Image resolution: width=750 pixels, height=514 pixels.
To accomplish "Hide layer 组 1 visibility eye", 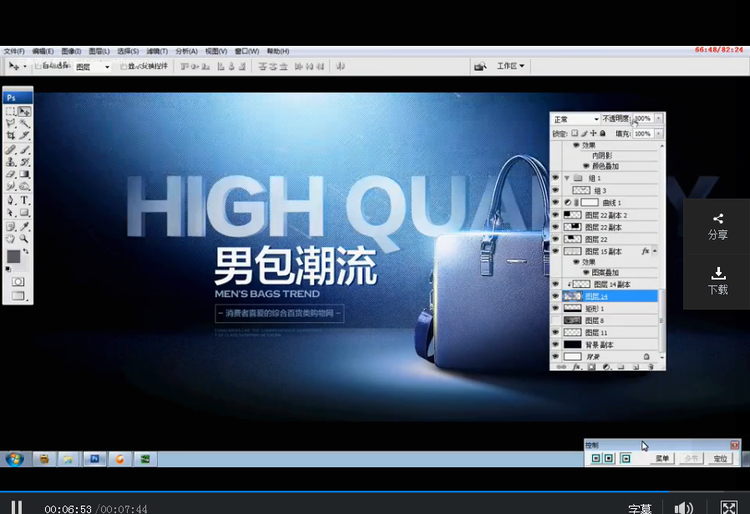I will 556,178.
